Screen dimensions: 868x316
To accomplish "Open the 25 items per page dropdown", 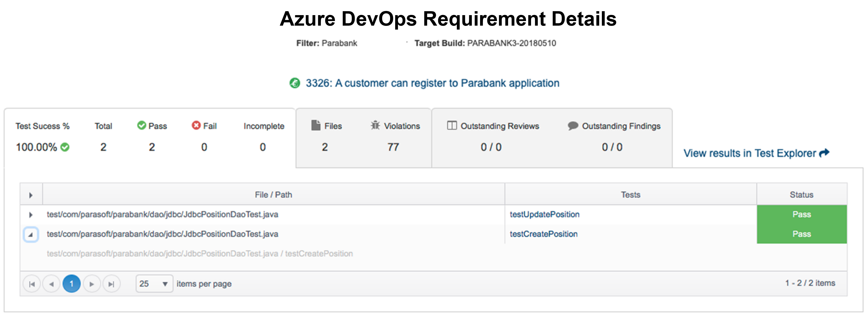I will [154, 284].
